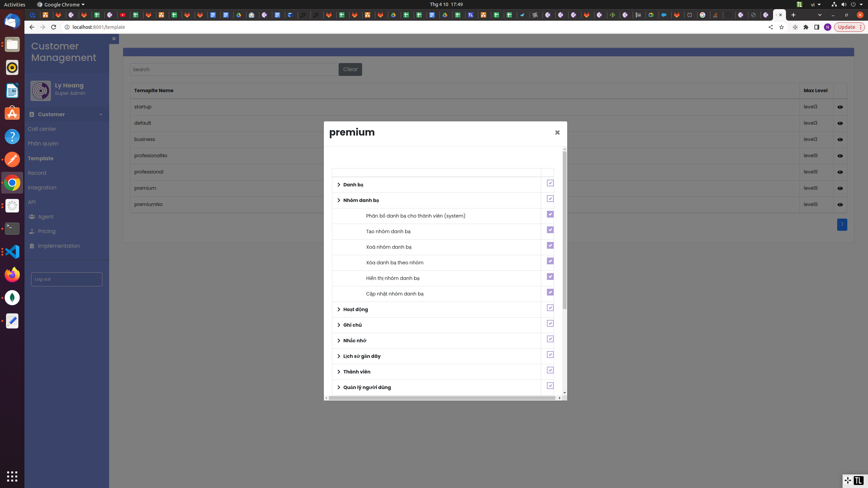Reload the page in Chrome

[x=54, y=27]
